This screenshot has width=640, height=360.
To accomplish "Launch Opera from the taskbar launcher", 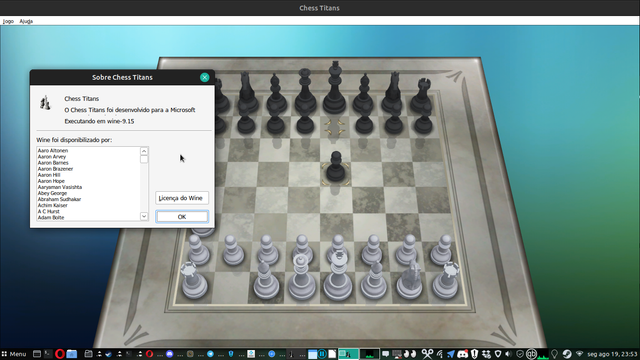I will point(60,354).
